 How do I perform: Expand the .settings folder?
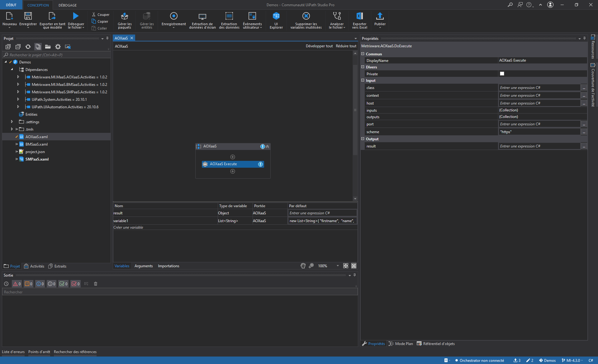click(x=12, y=122)
